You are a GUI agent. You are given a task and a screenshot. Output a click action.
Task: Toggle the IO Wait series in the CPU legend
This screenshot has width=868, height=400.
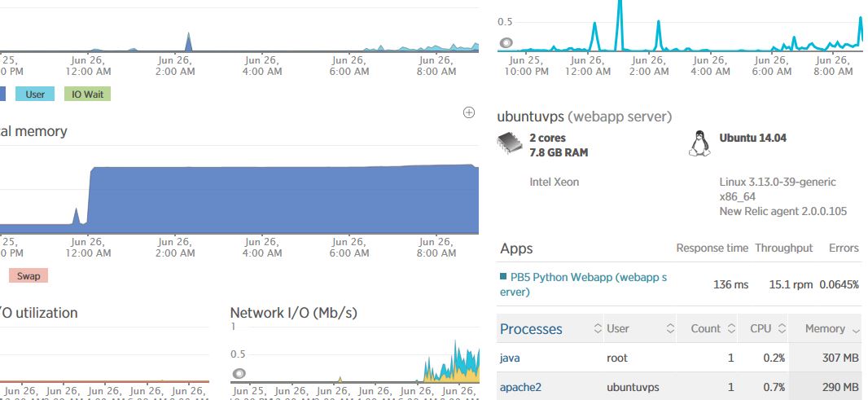pyautogui.click(x=88, y=94)
